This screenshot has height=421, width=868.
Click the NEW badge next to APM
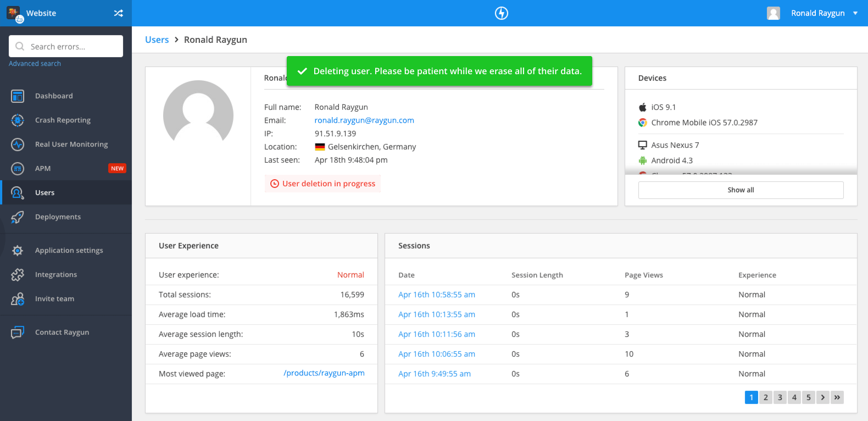pos(117,169)
